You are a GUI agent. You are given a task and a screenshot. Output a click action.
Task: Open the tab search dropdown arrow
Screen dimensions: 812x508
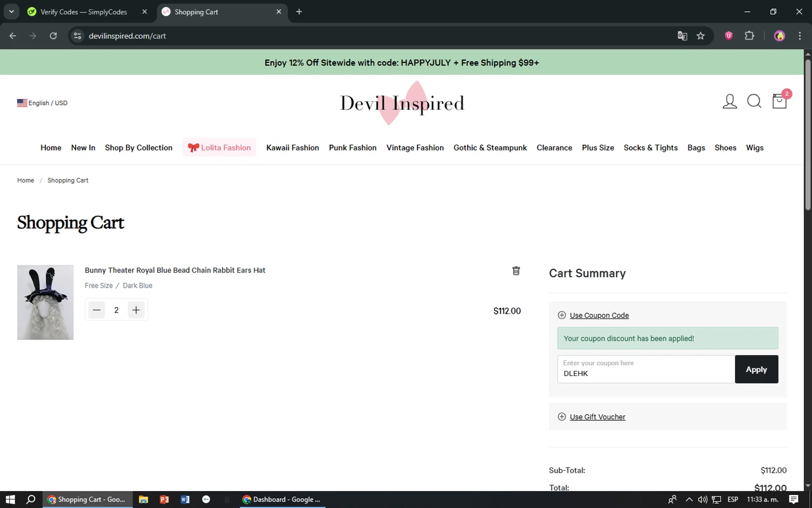[11, 12]
